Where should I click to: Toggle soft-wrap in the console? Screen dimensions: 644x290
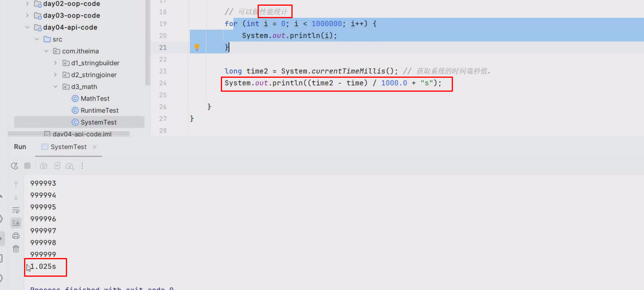coord(16,210)
